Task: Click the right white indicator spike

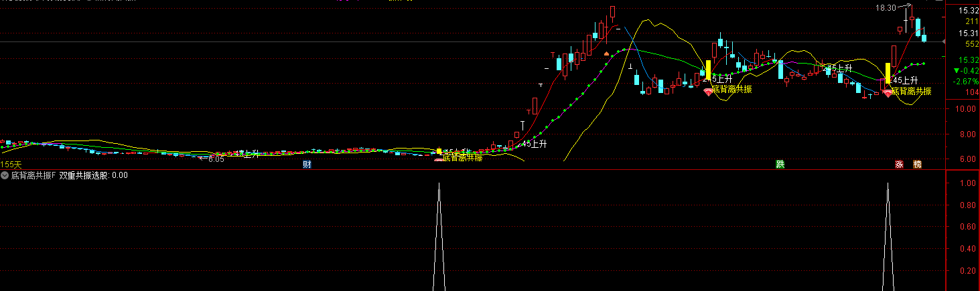Action: coord(888,235)
